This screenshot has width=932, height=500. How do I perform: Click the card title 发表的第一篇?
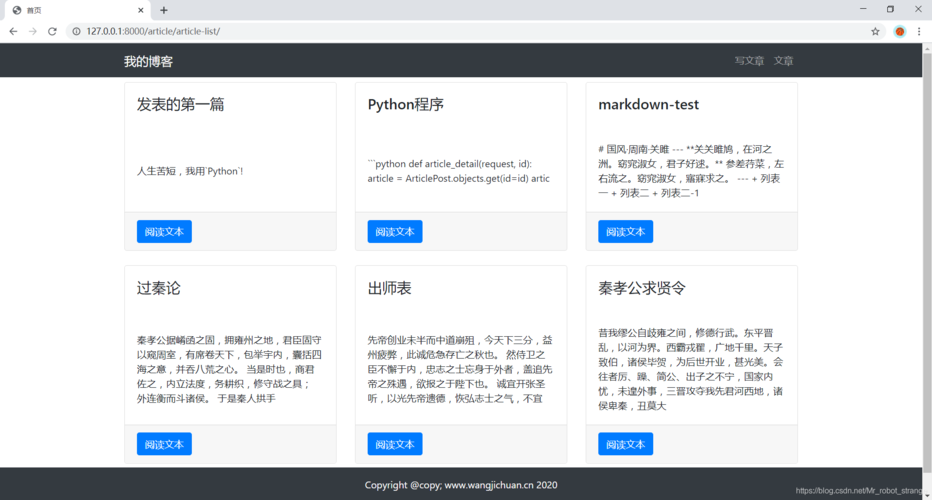(181, 105)
